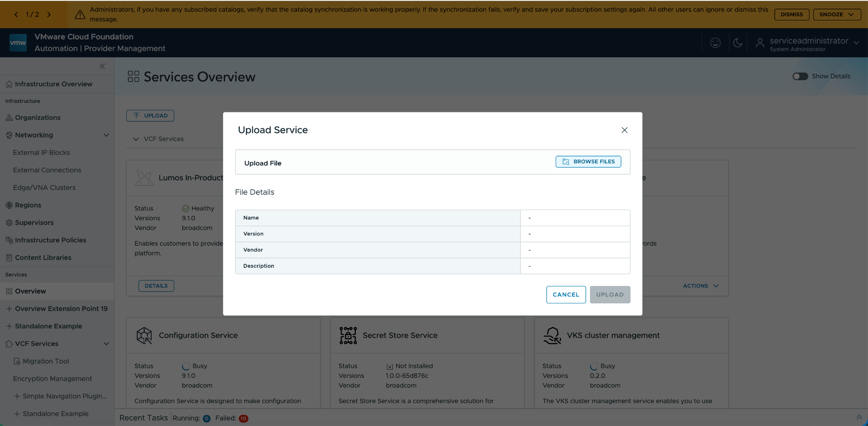Cancel the upload dialog

tap(566, 294)
